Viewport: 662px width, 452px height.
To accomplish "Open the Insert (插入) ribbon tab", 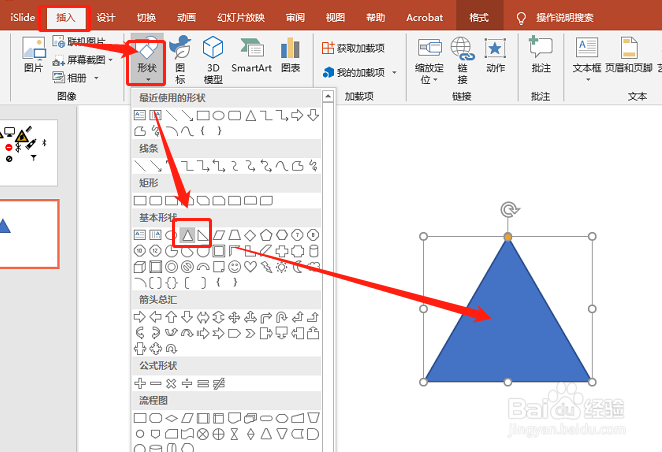I will [x=65, y=18].
